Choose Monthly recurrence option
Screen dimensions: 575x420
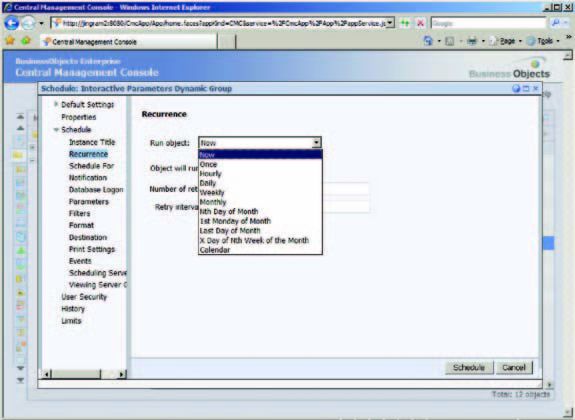point(260,202)
